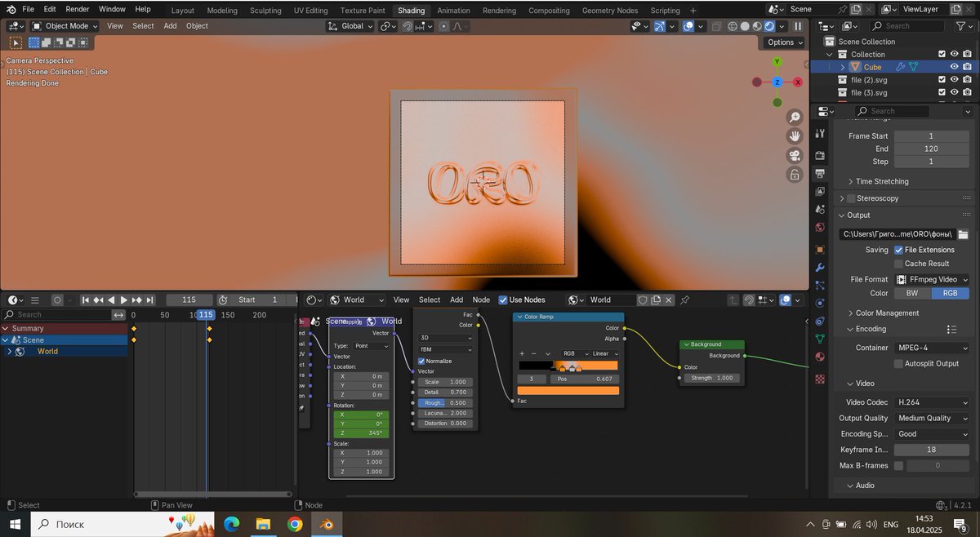
Task: Jump to timeline start frame
Action: pos(85,300)
